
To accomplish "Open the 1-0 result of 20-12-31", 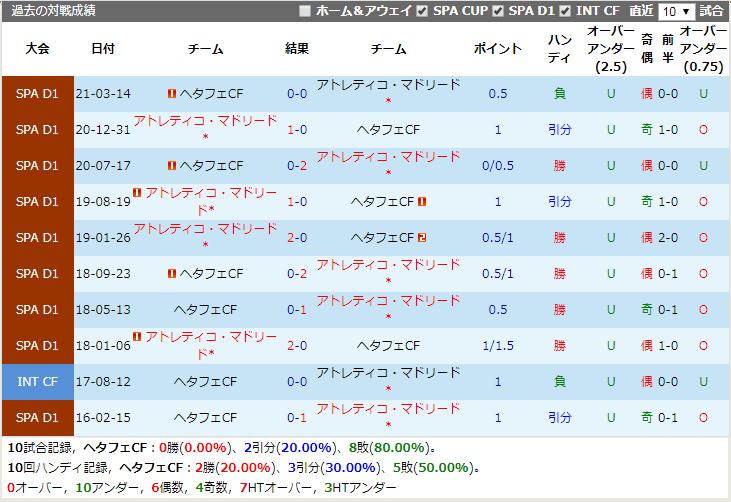I will click(297, 130).
